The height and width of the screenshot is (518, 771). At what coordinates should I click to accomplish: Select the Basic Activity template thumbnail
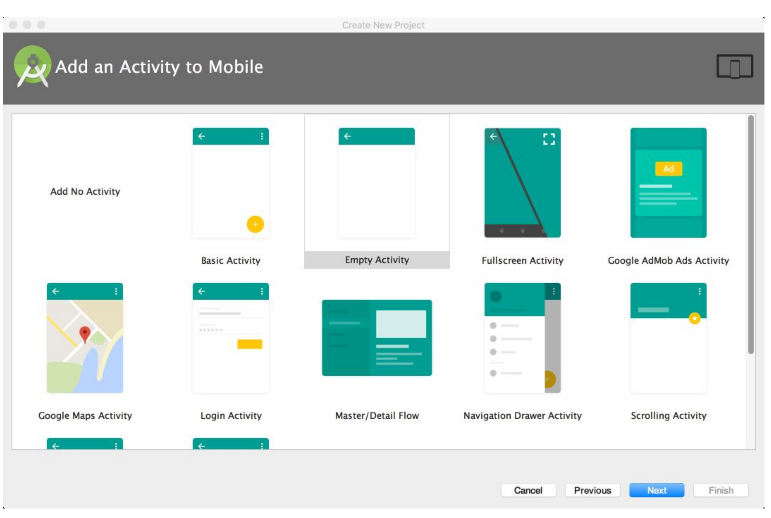pyautogui.click(x=231, y=183)
